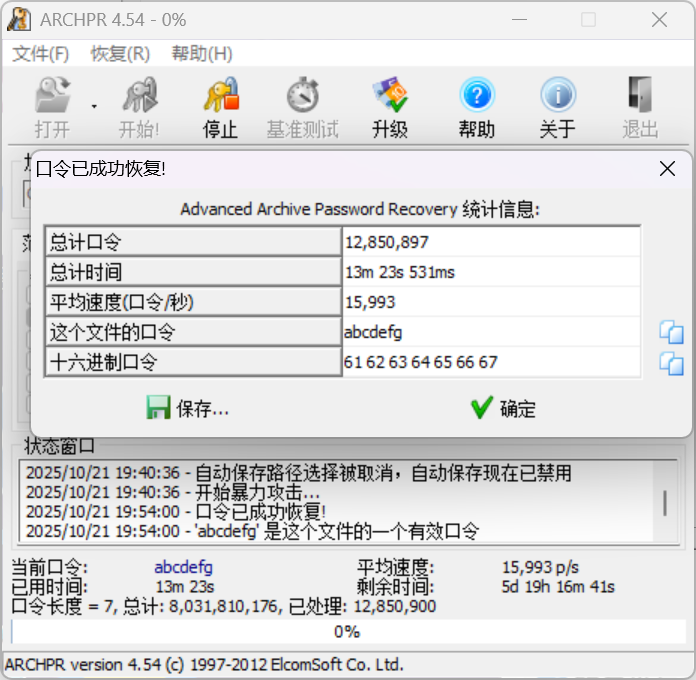Click the 保存... button in the dialog
696x680 pixels.
pyautogui.click(x=188, y=408)
